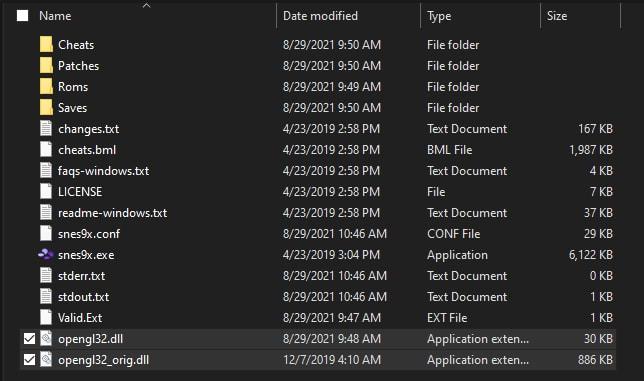Select the readme-windows.txt file name
The width and height of the screenshot is (644, 381).
pos(113,213)
